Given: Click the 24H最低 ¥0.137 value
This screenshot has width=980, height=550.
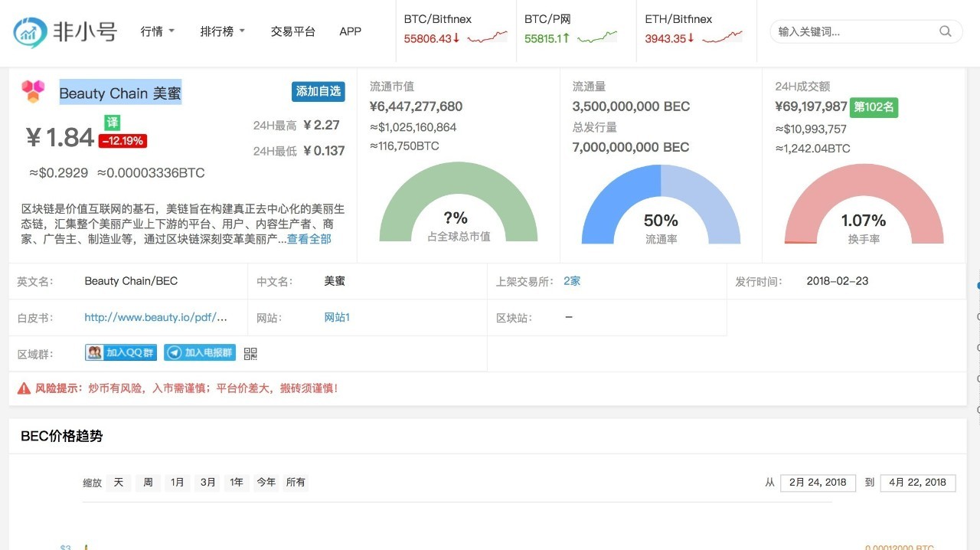Looking at the screenshot, I should coord(325,151).
